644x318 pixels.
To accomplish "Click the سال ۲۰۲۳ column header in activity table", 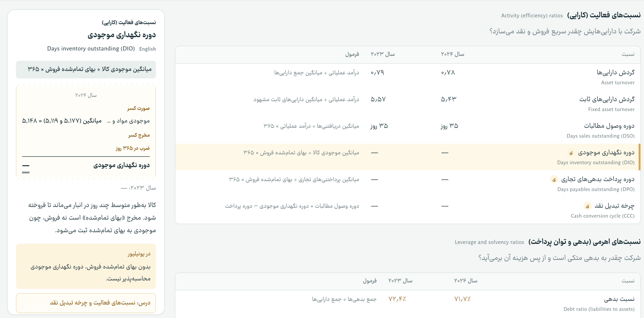I will point(383,54).
